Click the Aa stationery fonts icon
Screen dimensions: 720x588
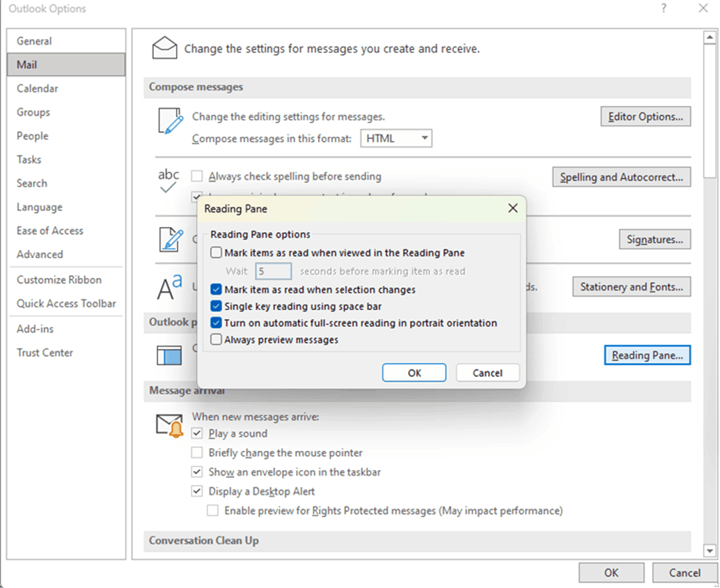(x=169, y=286)
